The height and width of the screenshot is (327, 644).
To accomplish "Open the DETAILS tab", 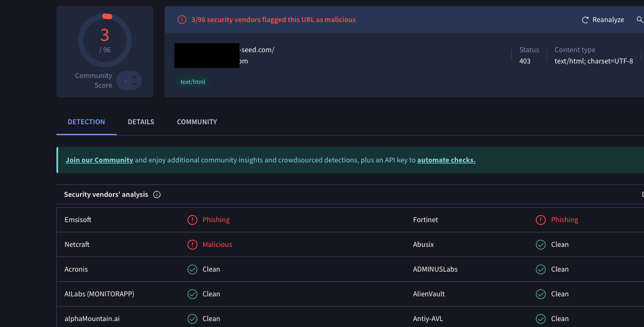I will pyautogui.click(x=141, y=122).
